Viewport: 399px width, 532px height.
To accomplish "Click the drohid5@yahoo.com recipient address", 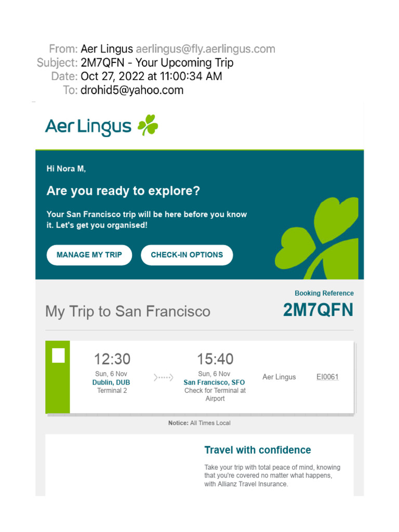I will pyautogui.click(x=132, y=90).
